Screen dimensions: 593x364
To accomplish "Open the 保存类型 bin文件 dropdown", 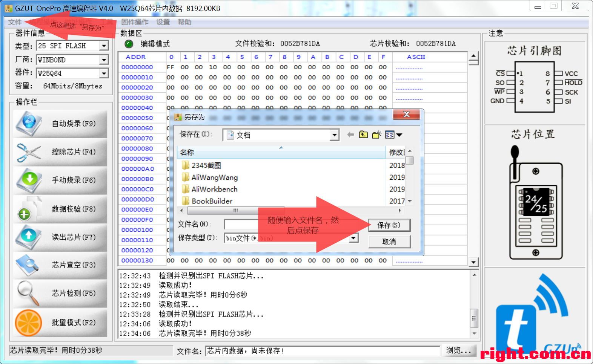I will (353, 238).
